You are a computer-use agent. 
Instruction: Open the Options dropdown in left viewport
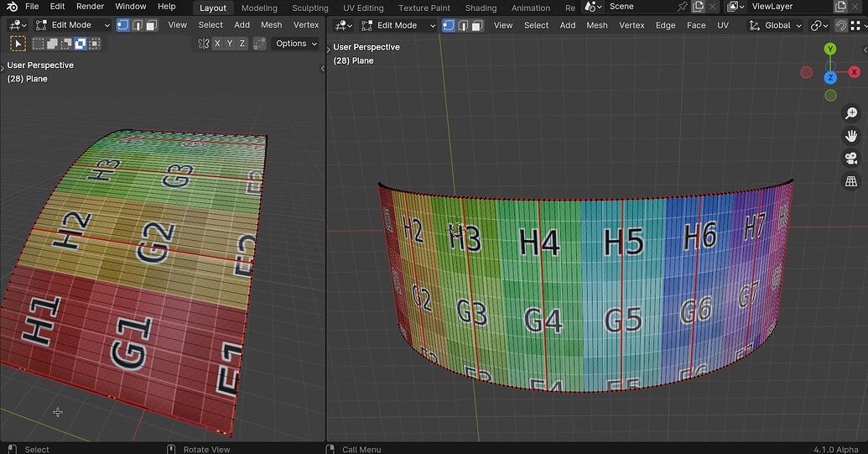297,44
